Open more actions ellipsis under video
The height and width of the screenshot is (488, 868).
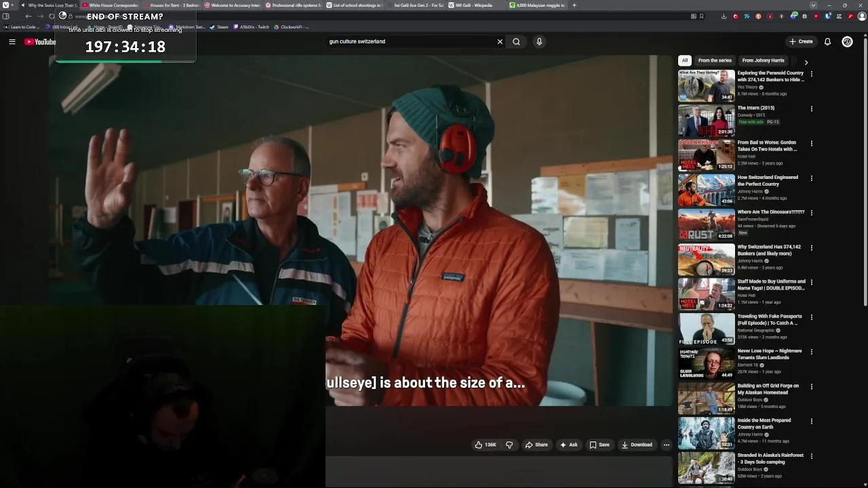pos(667,445)
